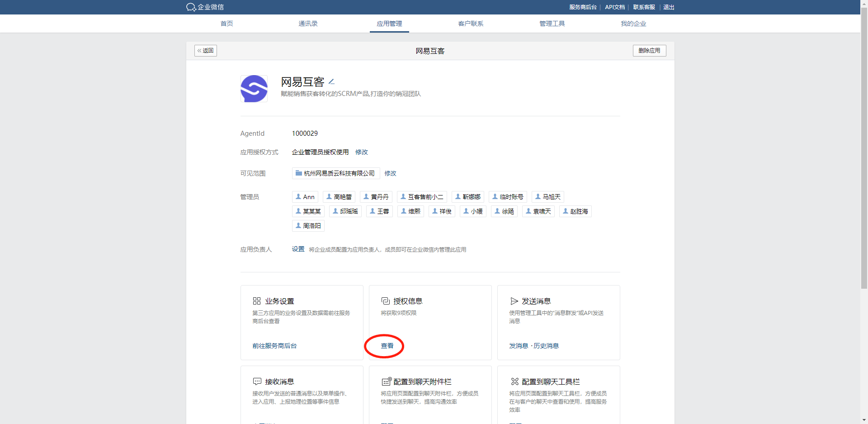Screen dimensions: 868x424
Task: Click the person icon of admin 邱遥遥
Action: (335, 211)
